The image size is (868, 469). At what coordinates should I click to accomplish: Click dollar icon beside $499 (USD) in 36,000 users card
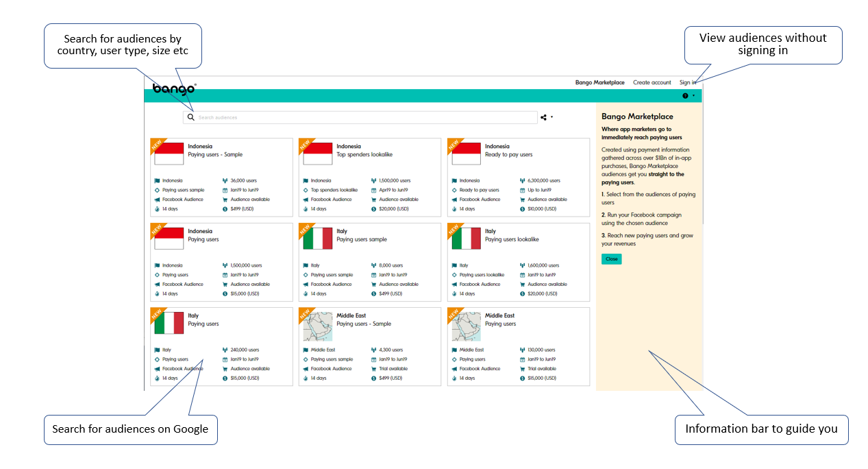pyautogui.click(x=225, y=208)
